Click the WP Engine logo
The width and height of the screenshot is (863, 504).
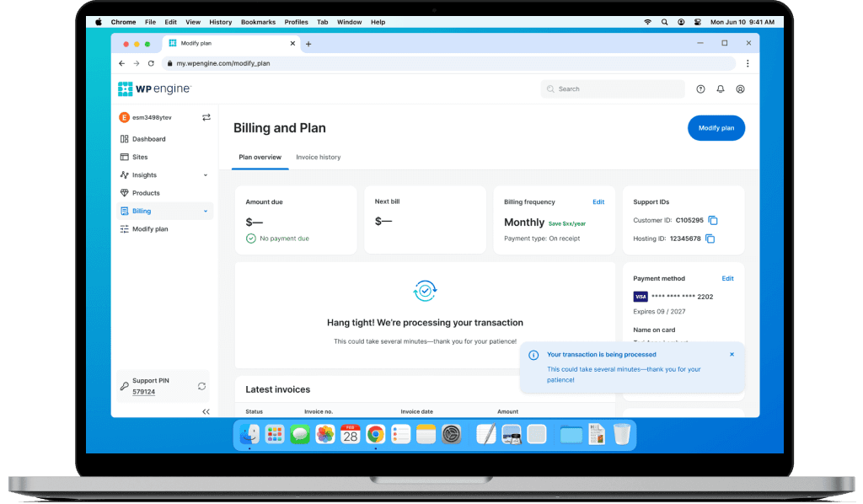tap(154, 88)
